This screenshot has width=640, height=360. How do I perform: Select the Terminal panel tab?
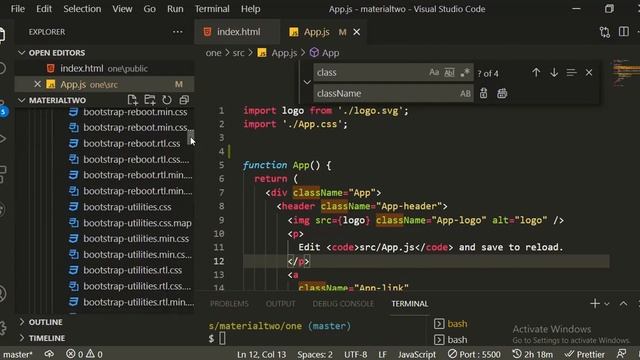tap(410, 304)
